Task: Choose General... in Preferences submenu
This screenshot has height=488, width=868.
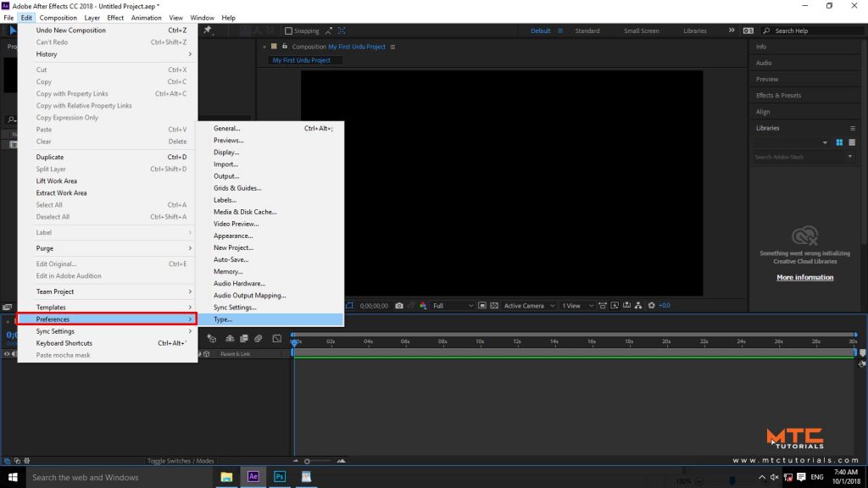Action: tap(270, 129)
